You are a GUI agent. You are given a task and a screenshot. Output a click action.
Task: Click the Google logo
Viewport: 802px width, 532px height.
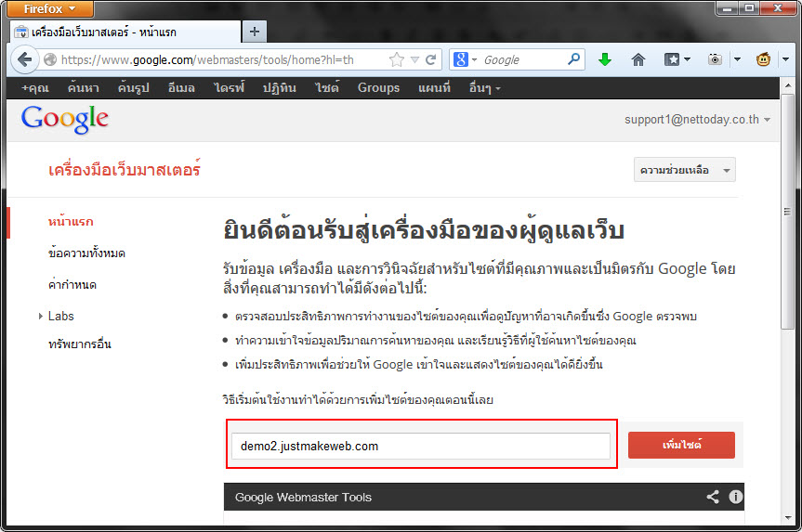coord(65,119)
